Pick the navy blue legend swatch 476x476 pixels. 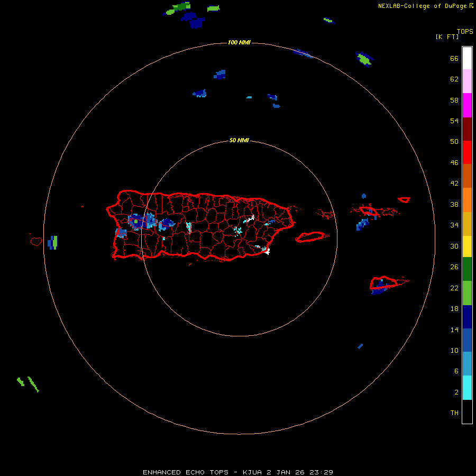pyautogui.click(x=467, y=317)
